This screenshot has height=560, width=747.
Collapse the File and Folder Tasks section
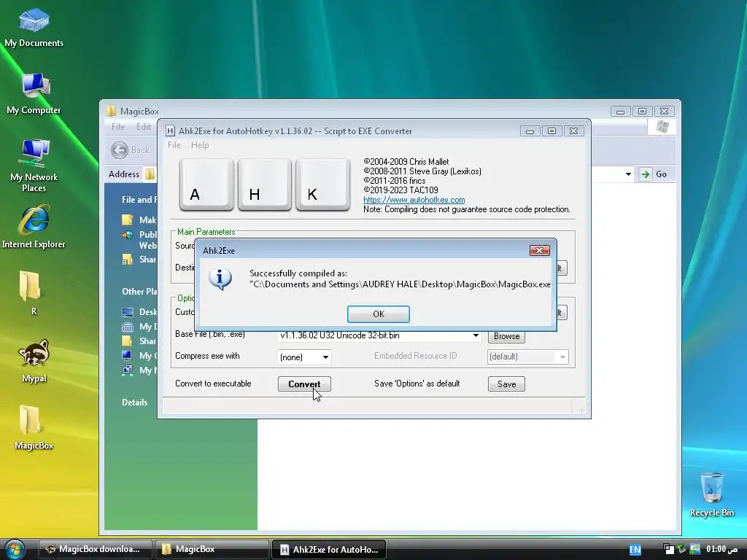[138, 200]
